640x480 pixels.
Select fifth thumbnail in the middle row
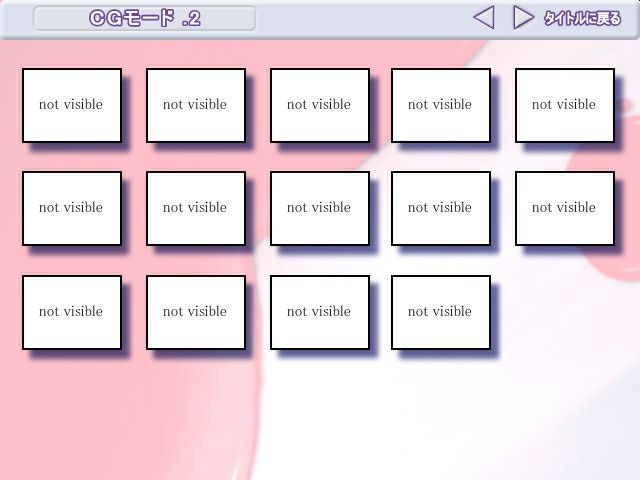(565, 208)
